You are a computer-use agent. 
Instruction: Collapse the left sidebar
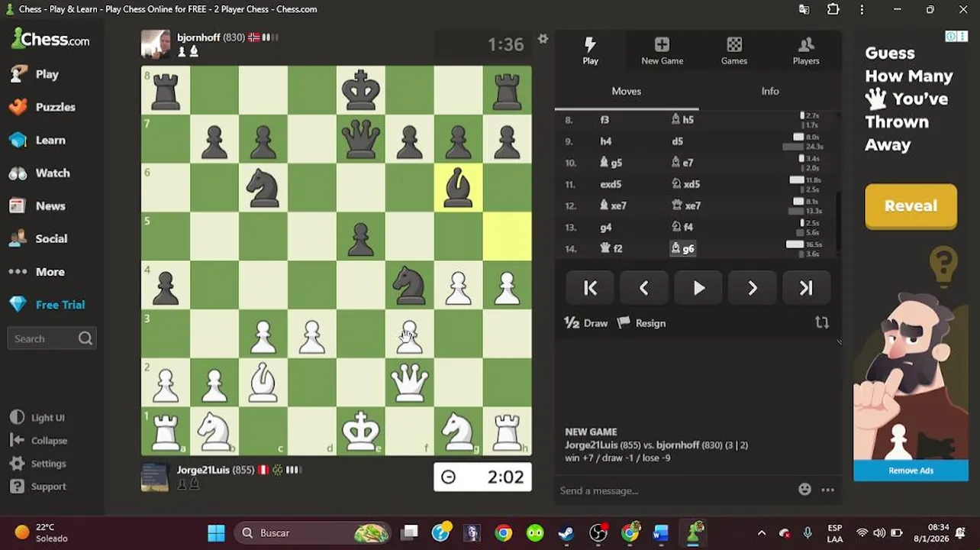38,440
